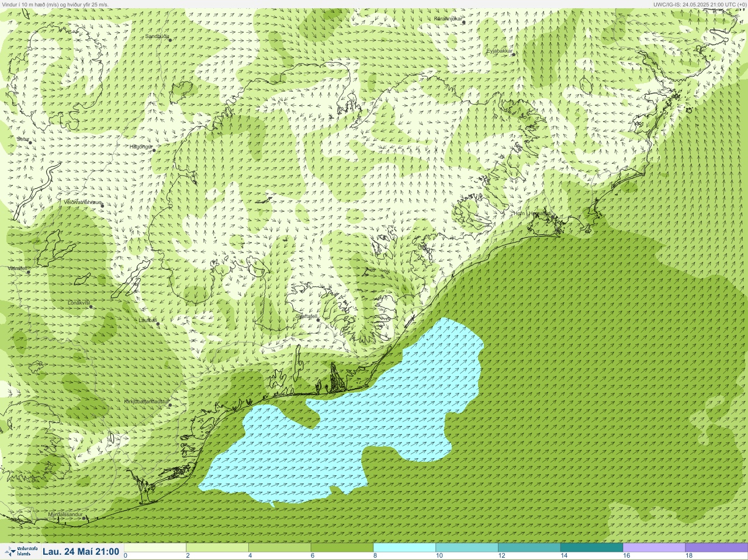Click the Eyjabakkar station label
This screenshot has width=748, height=560.
pyautogui.click(x=500, y=51)
